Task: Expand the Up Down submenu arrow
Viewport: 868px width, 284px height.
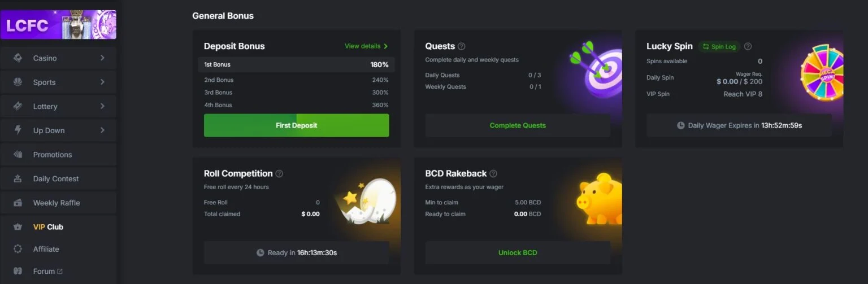Action: coord(102,130)
